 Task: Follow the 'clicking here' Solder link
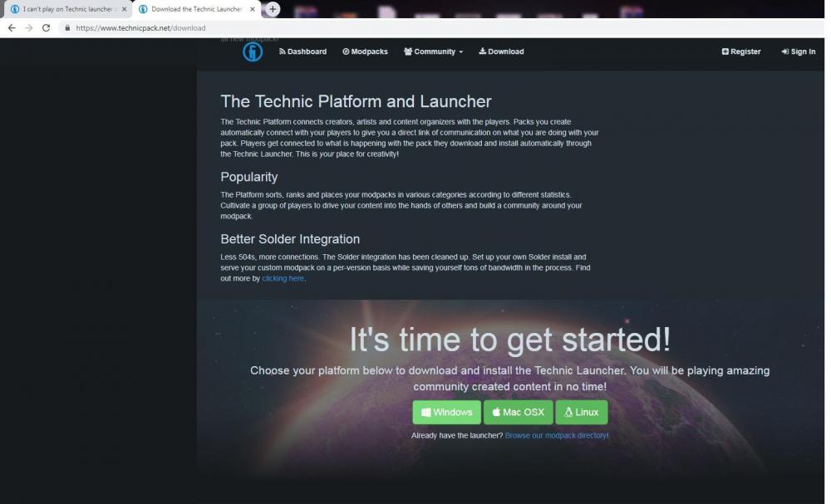283,278
